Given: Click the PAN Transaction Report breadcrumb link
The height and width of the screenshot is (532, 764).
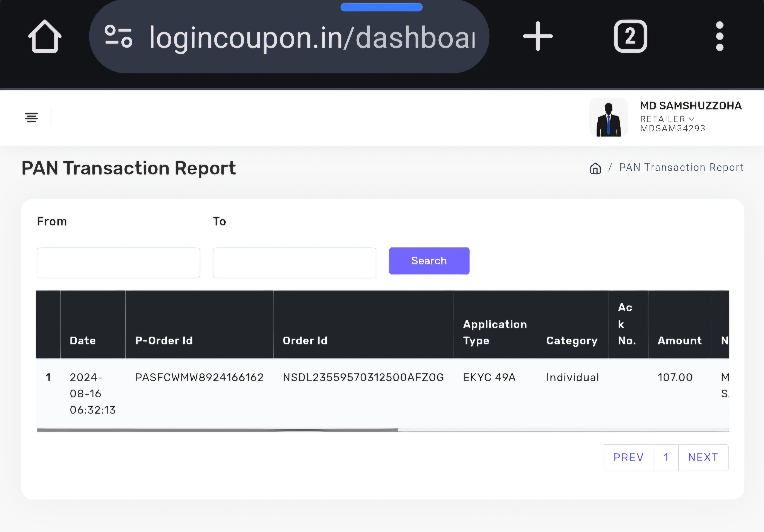Looking at the screenshot, I should pyautogui.click(x=681, y=167).
